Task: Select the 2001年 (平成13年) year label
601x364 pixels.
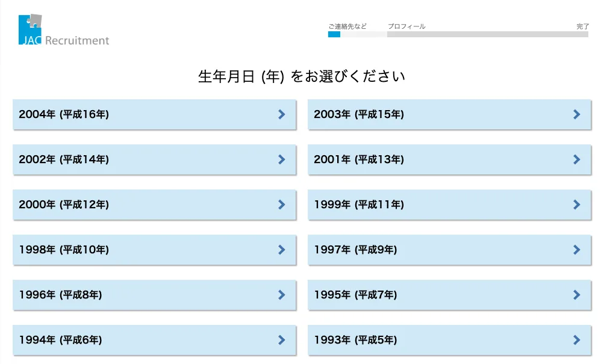Action: point(359,159)
